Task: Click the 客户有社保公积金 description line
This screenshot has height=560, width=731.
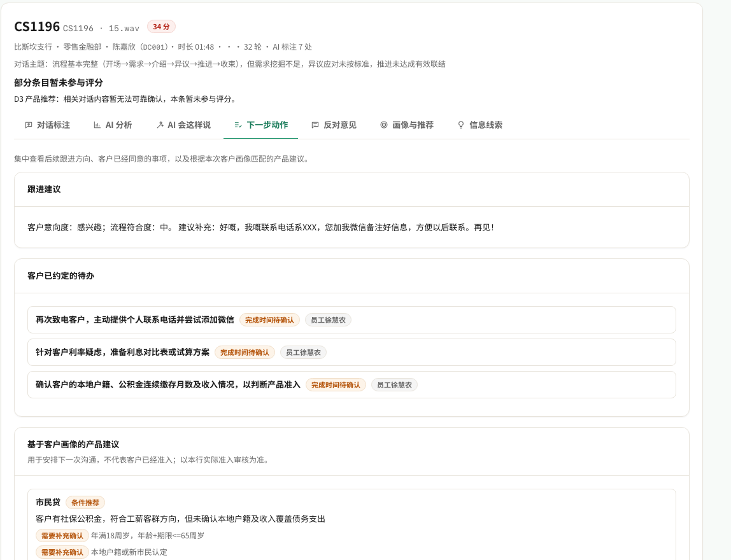Action: point(180,519)
